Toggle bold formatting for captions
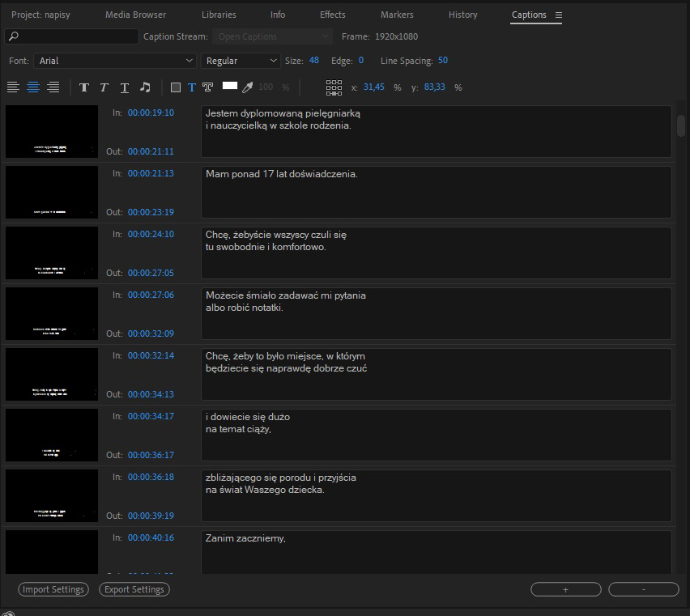This screenshot has width=690, height=616. click(x=84, y=87)
